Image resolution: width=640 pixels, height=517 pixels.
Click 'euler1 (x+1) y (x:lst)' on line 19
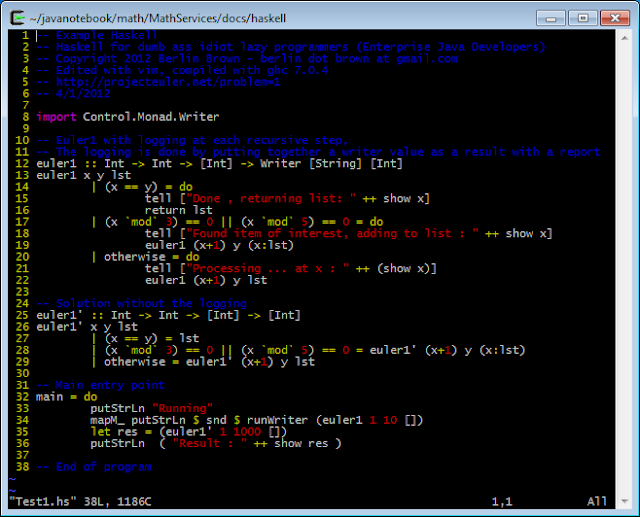coord(220,246)
